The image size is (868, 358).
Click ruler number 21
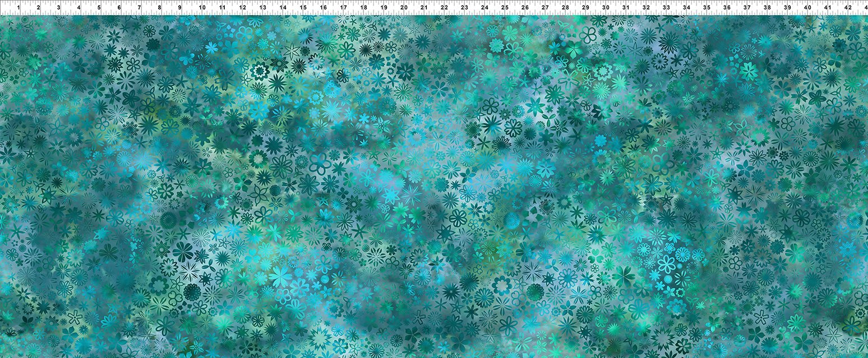(x=424, y=8)
